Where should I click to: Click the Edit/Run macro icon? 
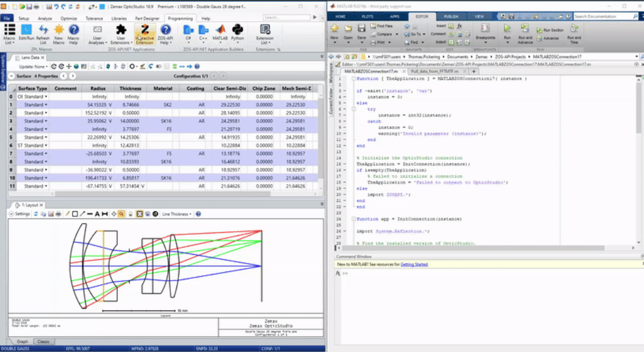(26, 32)
